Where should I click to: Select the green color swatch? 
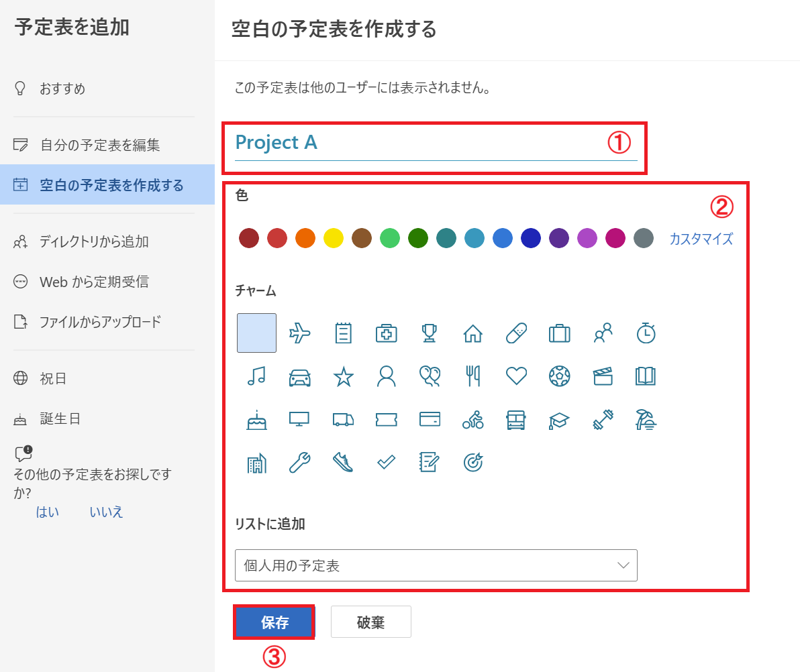click(389, 238)
